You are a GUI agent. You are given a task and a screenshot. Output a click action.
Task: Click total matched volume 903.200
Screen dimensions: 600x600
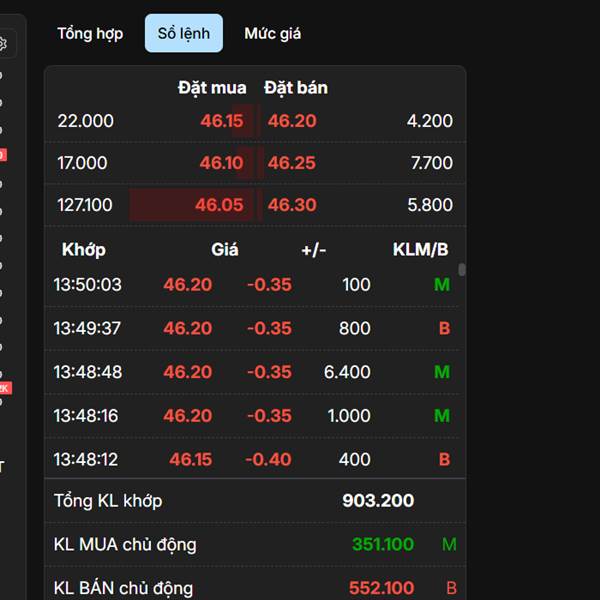click(x=378, y=501)
